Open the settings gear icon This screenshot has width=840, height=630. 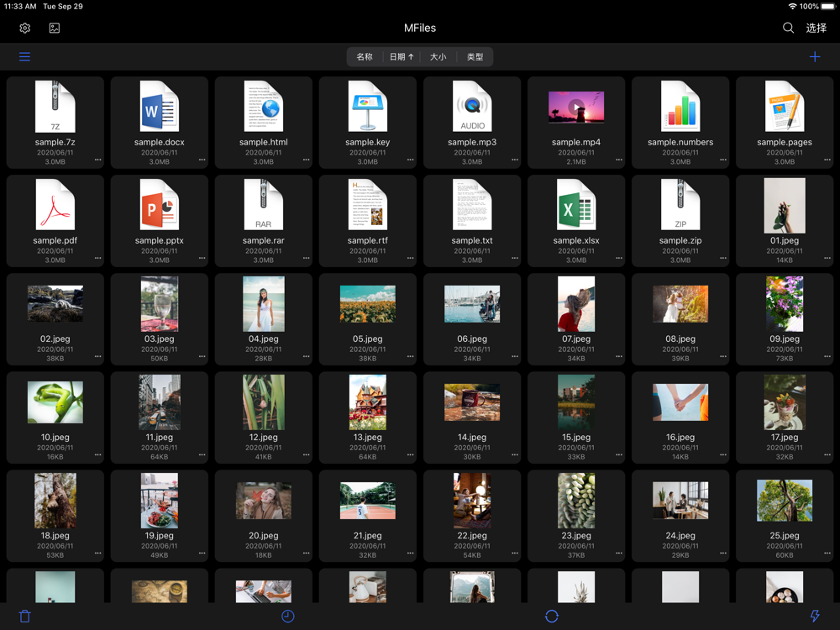pyautogui.click(x=24, y=28)
